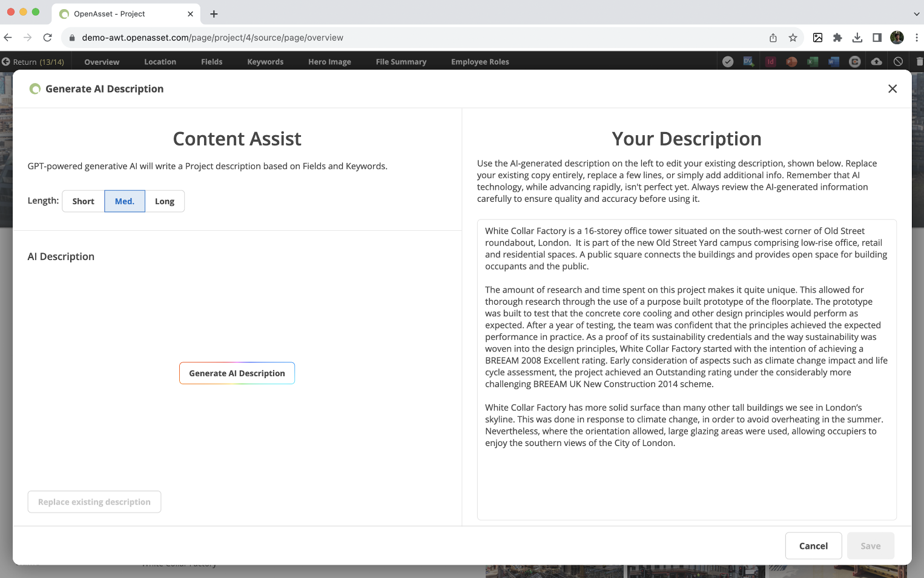Export project using the Word icon

pyautogui.click(x=833, y=61)
